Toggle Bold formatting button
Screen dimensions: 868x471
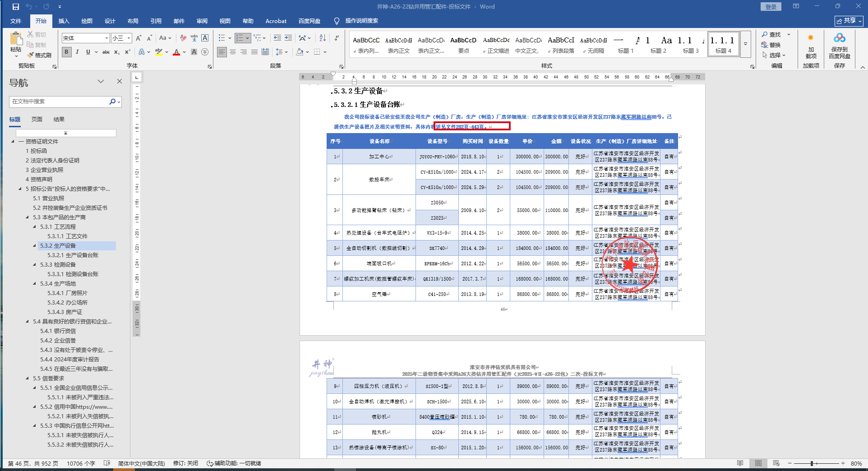coord(66,52)
